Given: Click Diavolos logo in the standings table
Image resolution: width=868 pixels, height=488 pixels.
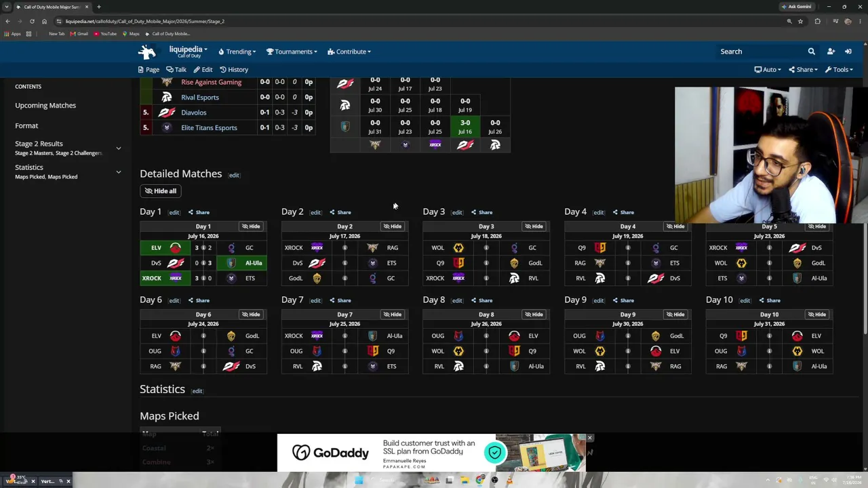Looking at the screenshot, I should pyautogui.click(x=166, y=113).
